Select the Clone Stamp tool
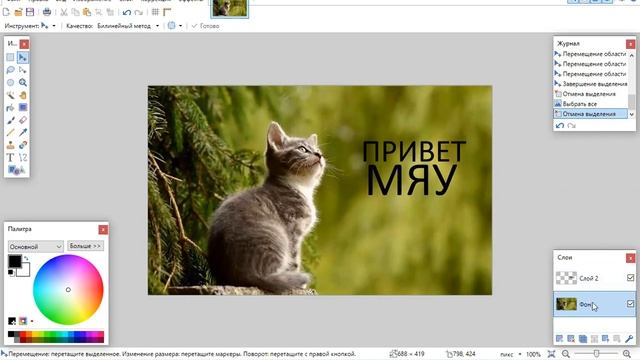This screenshot has width=640, height=360. [x=10, y=145]
